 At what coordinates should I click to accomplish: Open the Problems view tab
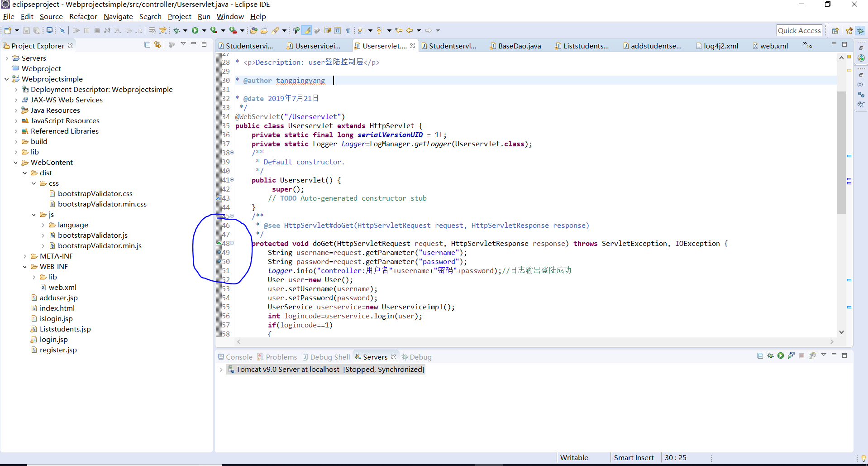[277, 357]
